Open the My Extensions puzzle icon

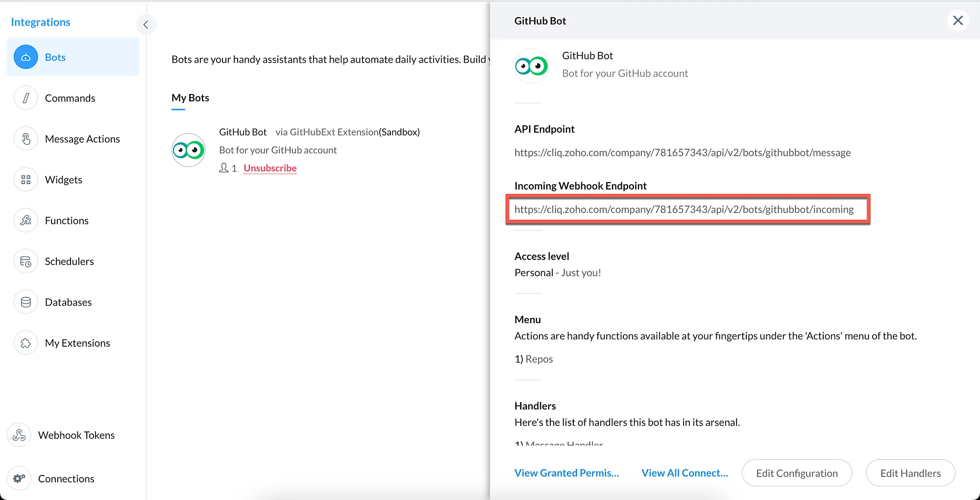[26, 343]
